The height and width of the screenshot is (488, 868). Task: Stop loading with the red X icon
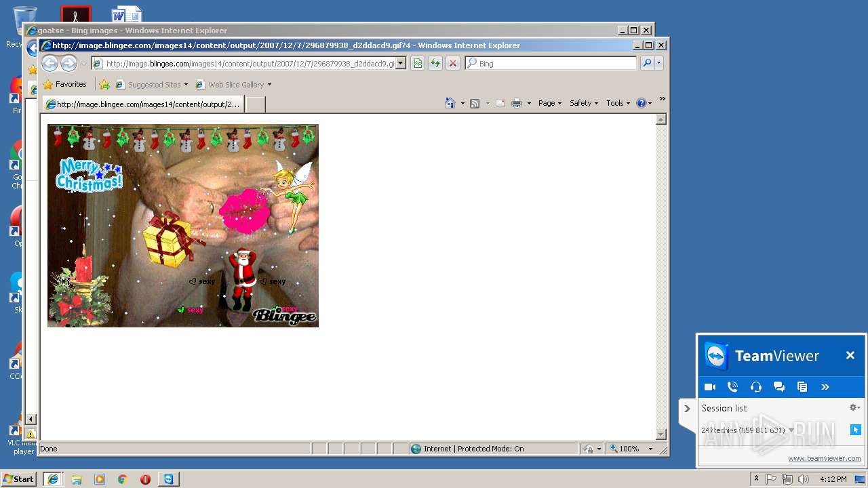click(x=453, y=64)
